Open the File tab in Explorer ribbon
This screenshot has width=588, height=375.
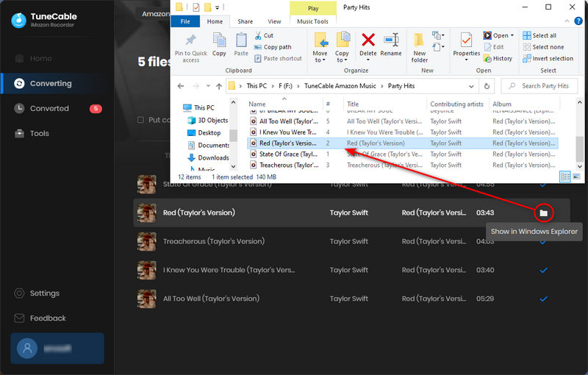coord(185,21)
